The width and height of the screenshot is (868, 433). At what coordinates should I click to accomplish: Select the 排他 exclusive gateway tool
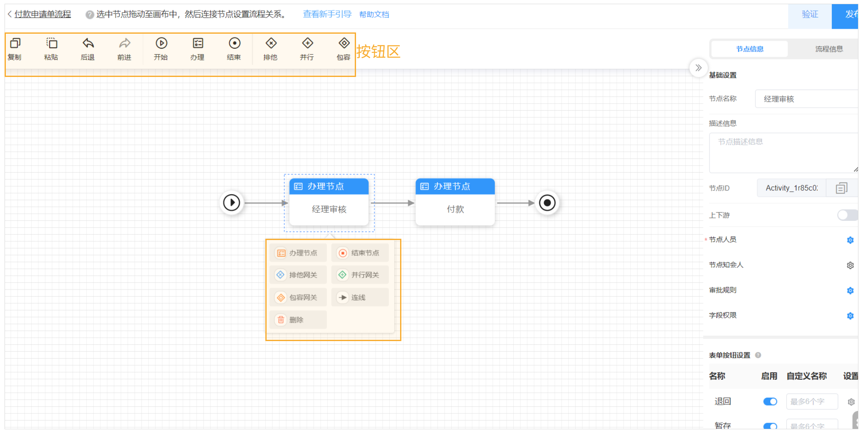pos(271,44)
